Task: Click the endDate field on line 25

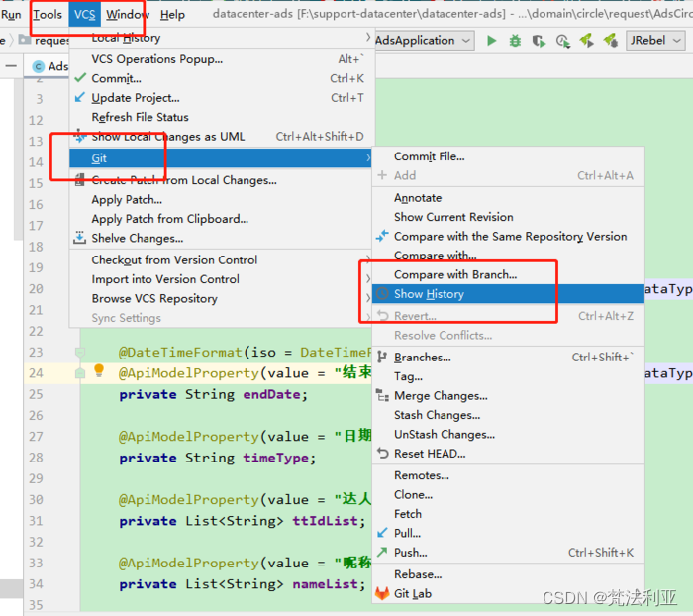Action: coord(271,394)
